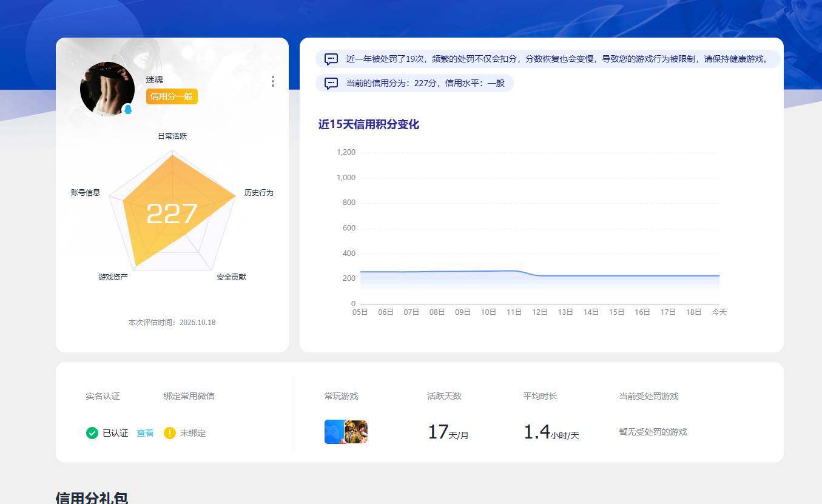Select the 账号信息 radar axis label
Image resolution: width=822 pixels, height=504 pixels.
coord(86,193)
